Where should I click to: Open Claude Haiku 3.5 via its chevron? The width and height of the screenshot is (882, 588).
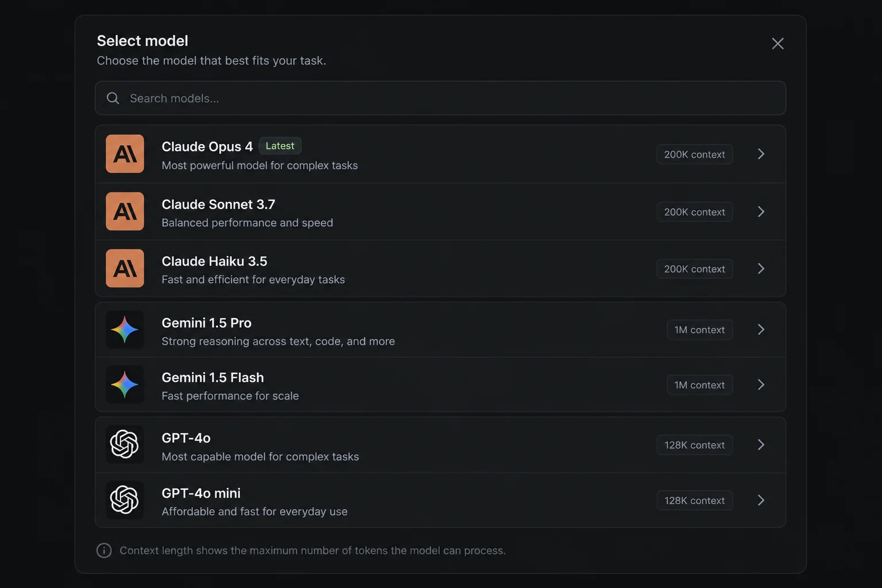(761, 268)
